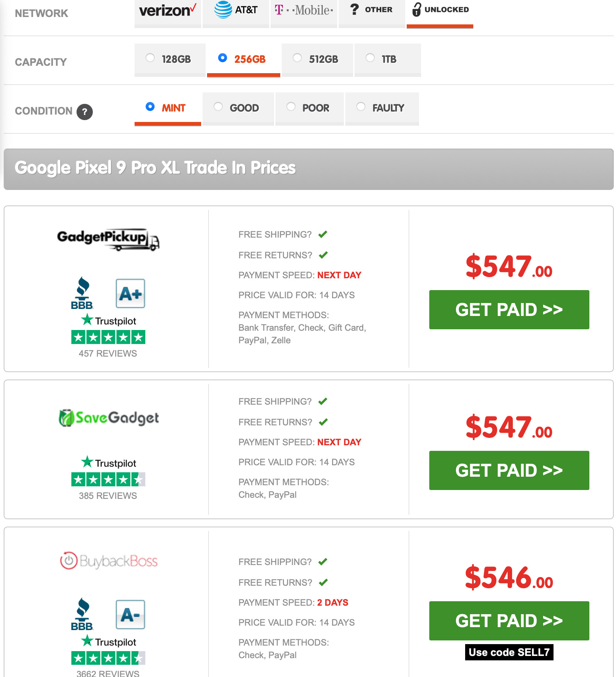This screenshot has width=616, height=677.
Task: Switch to the AT&T network tab
Action: point(236,11)
